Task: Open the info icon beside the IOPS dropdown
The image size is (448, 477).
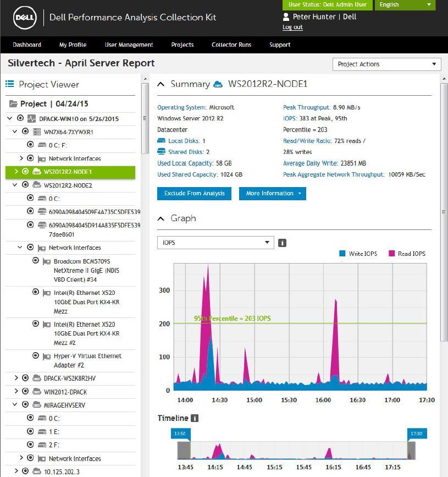Action: [282, 243]
